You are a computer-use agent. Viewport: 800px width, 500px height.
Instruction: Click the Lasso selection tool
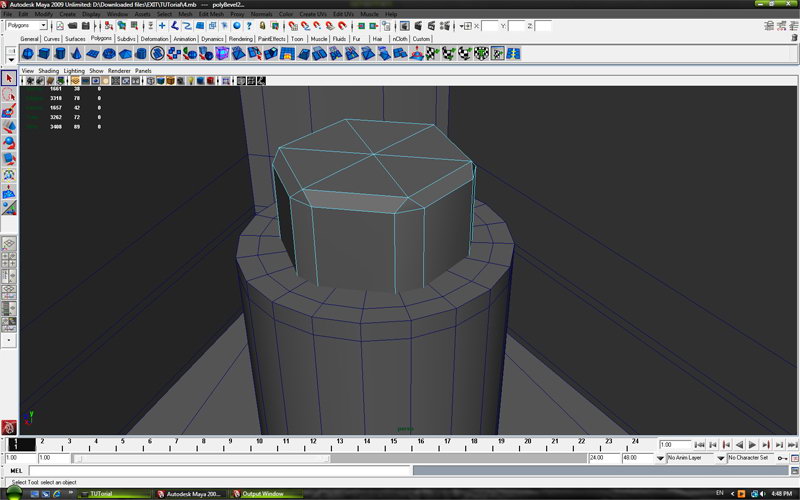[x=9, y=95]
